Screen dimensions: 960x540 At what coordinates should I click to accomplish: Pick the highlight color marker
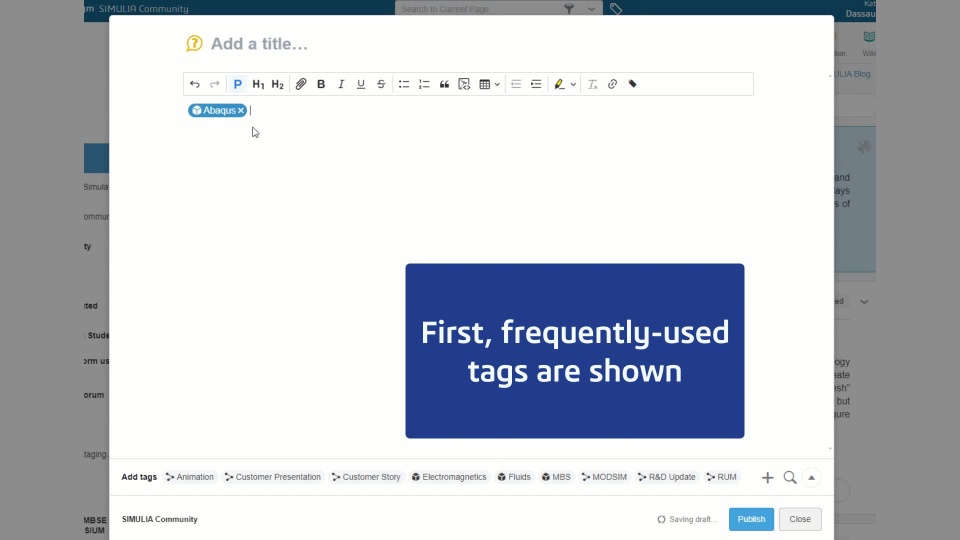(559, 84)
